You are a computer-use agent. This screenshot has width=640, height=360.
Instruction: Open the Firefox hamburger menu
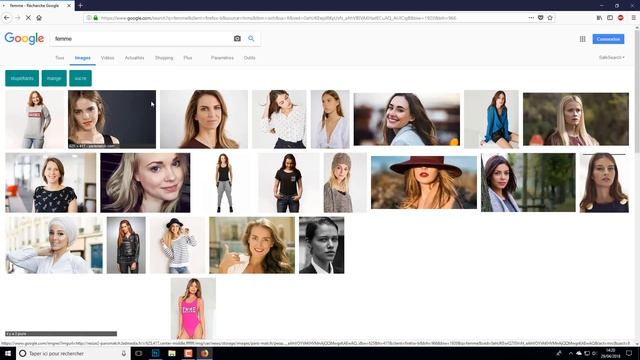(633, 18)
